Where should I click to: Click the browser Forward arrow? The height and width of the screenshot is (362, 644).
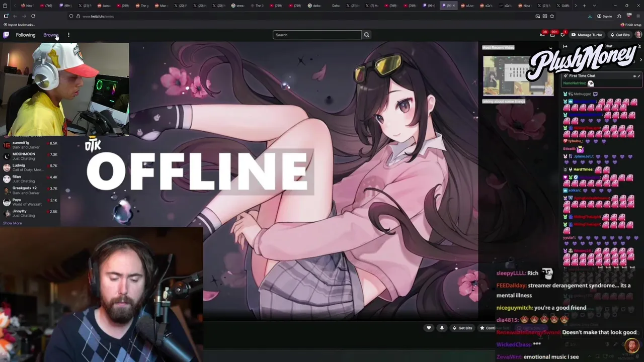click(24, 16)
